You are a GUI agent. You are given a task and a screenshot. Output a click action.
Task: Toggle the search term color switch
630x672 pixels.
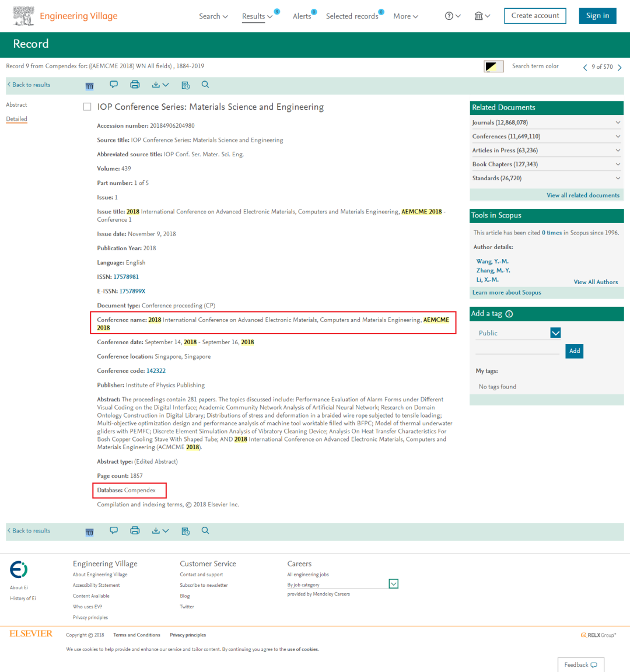point(494,66)
